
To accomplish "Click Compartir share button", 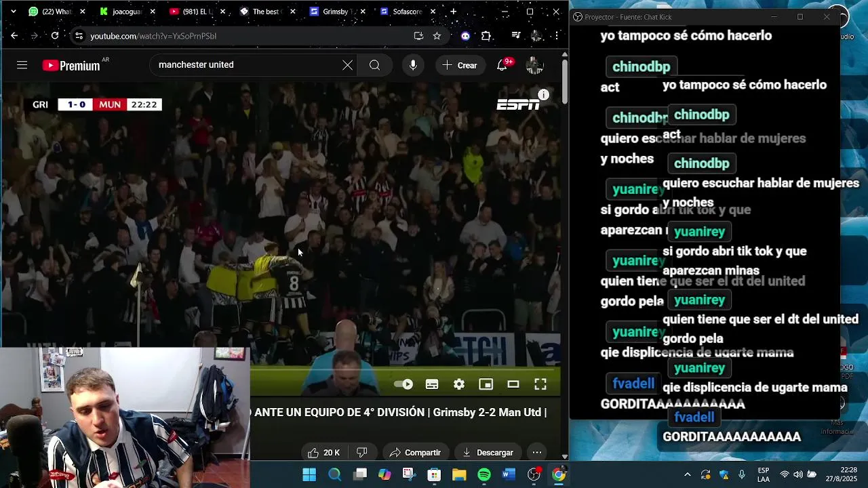I will [415, 452].
